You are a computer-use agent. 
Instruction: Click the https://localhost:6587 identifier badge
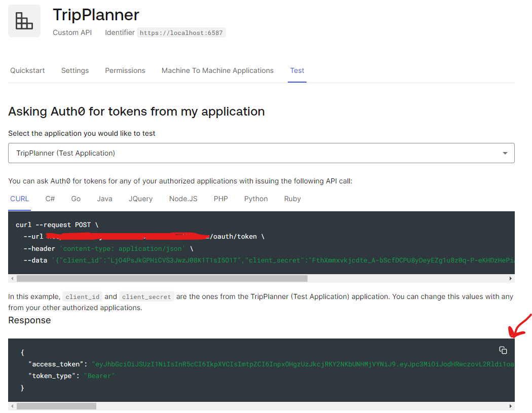[181, 32]
